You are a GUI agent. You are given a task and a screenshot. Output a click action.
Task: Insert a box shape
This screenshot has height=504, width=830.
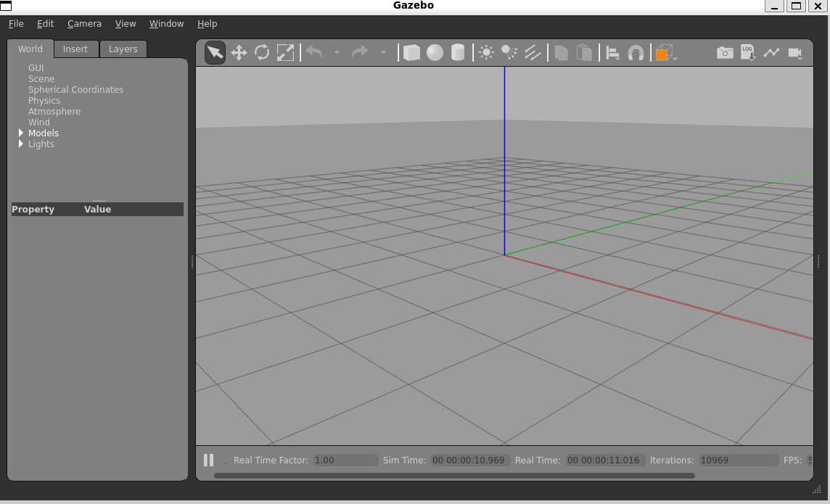[x=411, y=53]
